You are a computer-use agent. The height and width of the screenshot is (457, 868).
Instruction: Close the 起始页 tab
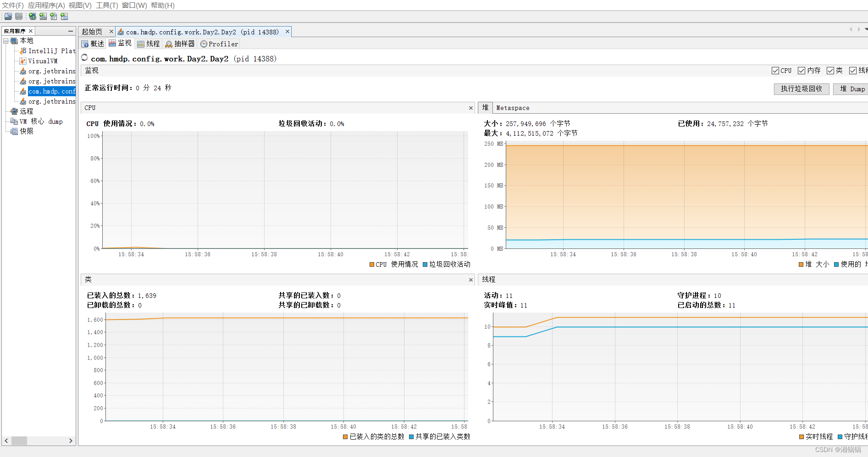[111, 32]
